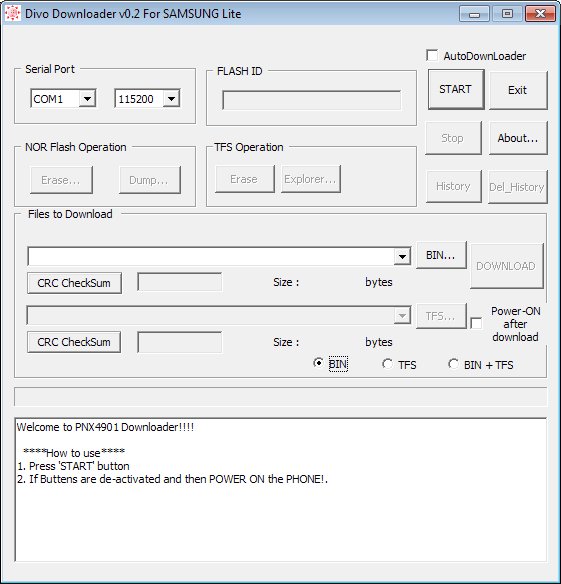Close the Divo Downloader window
The image size is (561, 584).
click(x=540, y=14)
